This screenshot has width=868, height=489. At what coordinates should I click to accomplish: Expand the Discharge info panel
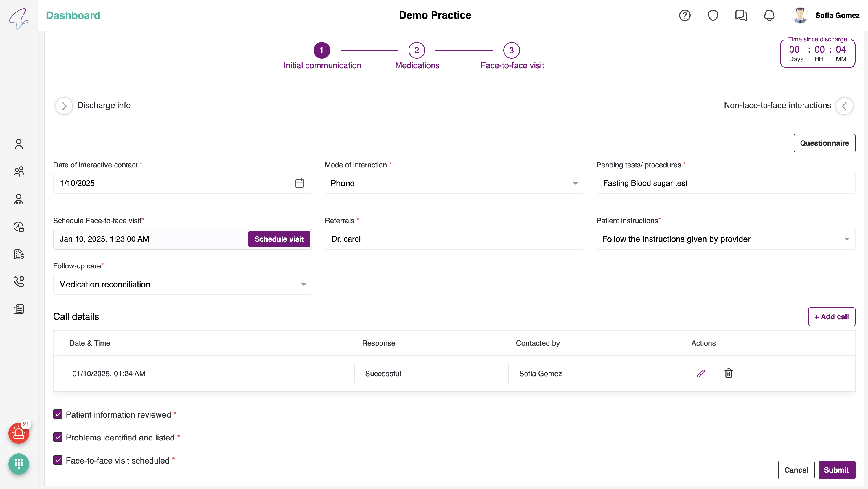coord(64,106)
